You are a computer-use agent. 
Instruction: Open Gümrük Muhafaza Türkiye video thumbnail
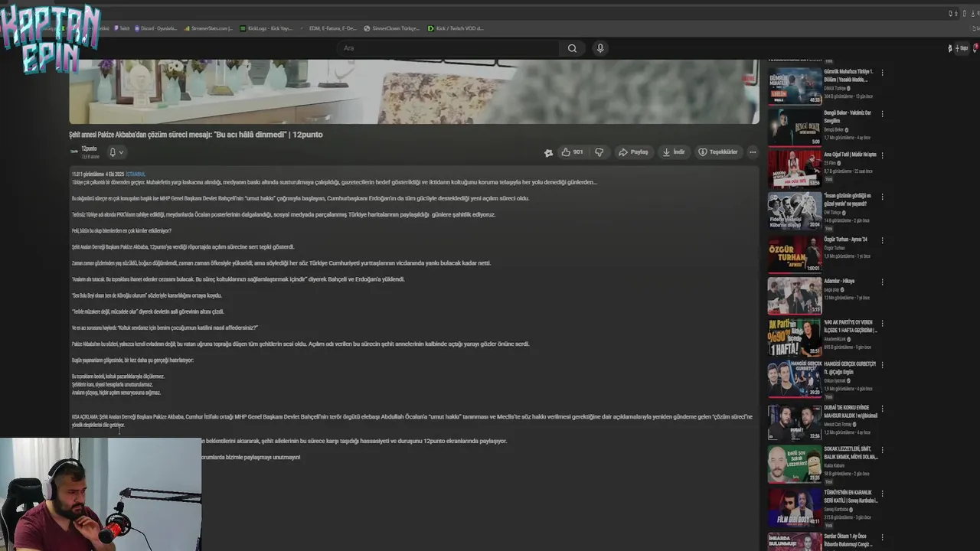(x=795, y=86)
